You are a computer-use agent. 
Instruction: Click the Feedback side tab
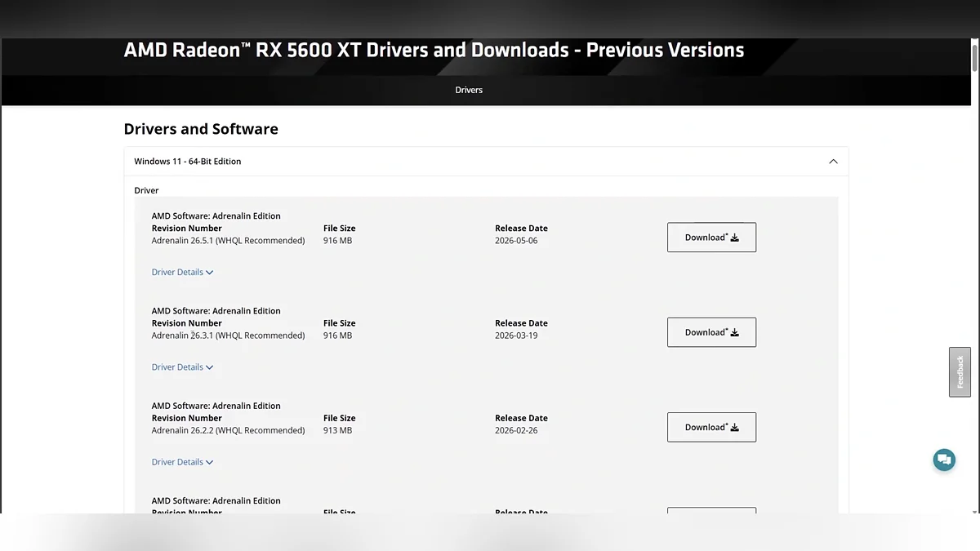click(x=960, y=372)
